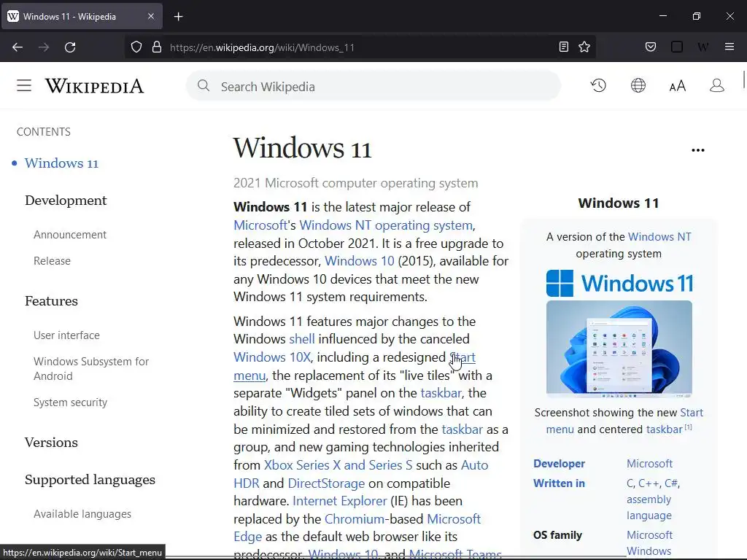The height and width of the screenshot is (560, 747).
Task: Open the Xbox Series X and Series S link
Action: coord(338,464)
